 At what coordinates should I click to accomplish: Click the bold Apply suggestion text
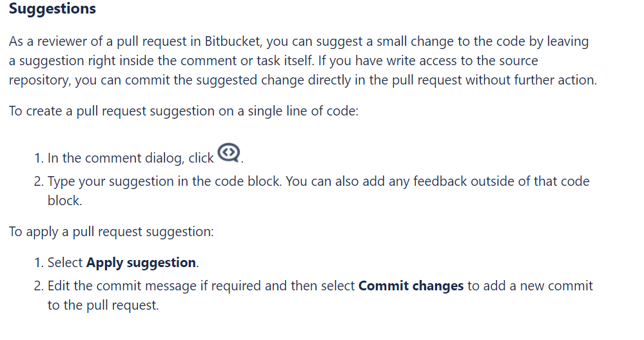[x=141, y=263]
